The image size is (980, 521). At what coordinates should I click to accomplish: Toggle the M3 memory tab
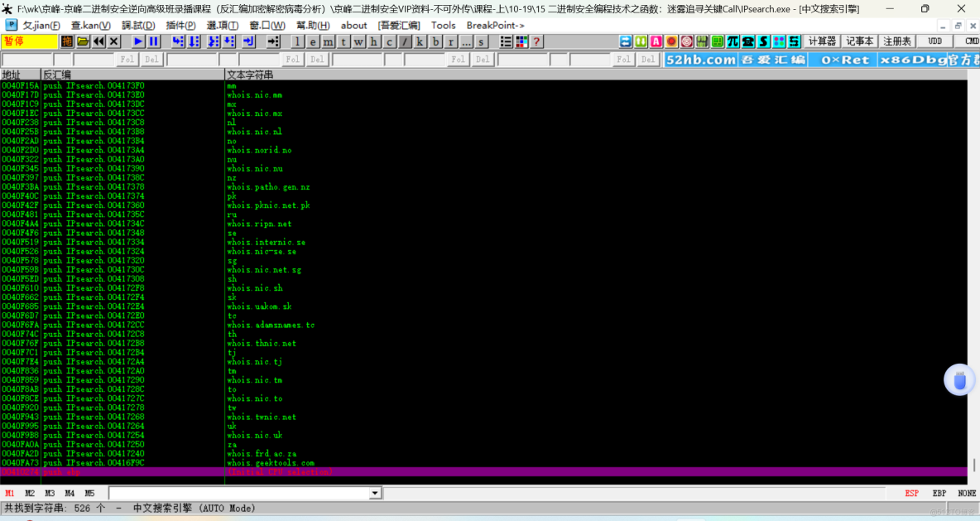[x=50, y=494]
